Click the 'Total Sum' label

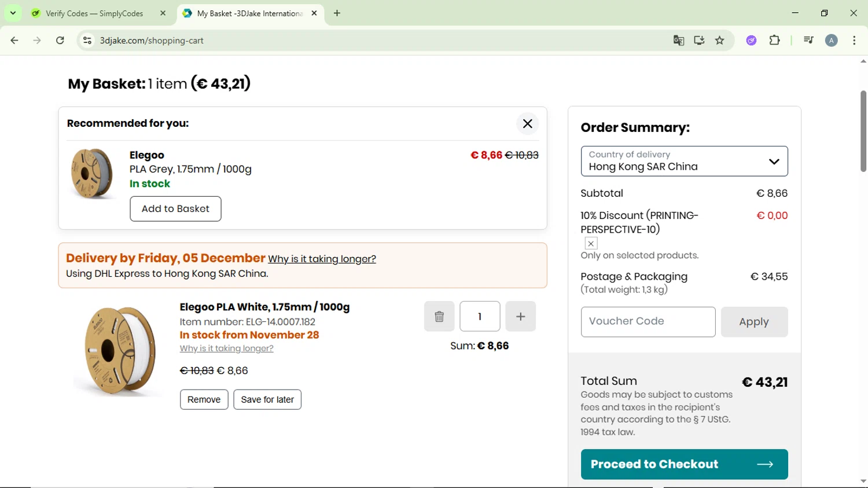(609, 381)
